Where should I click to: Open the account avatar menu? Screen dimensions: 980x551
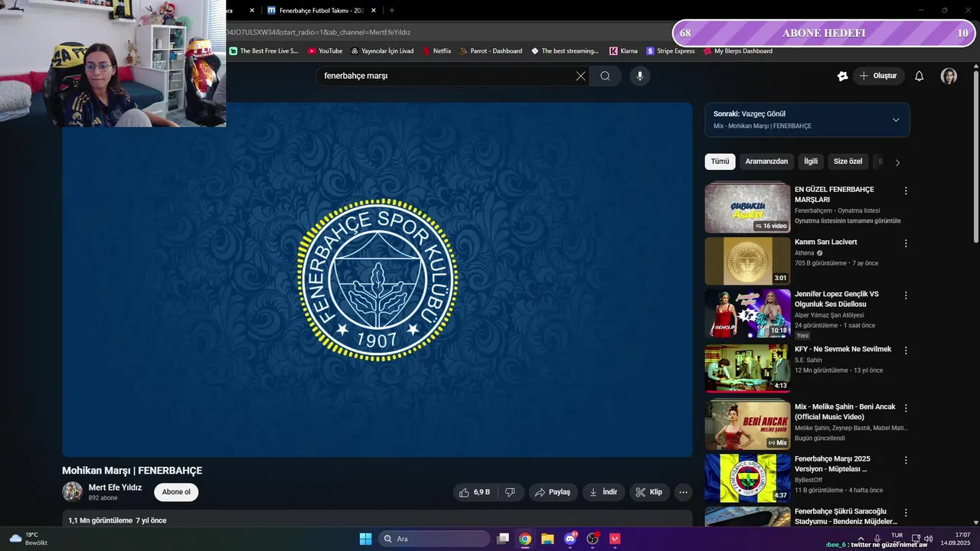[x=949, y=76]
